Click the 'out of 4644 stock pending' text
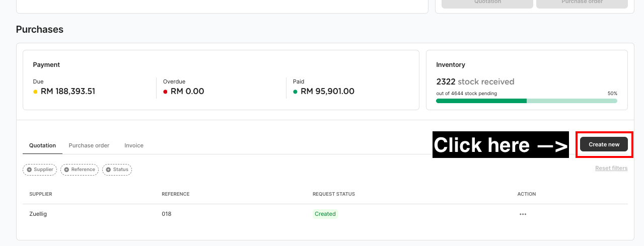This screenshot has height=246, width=644. point(466,94)
